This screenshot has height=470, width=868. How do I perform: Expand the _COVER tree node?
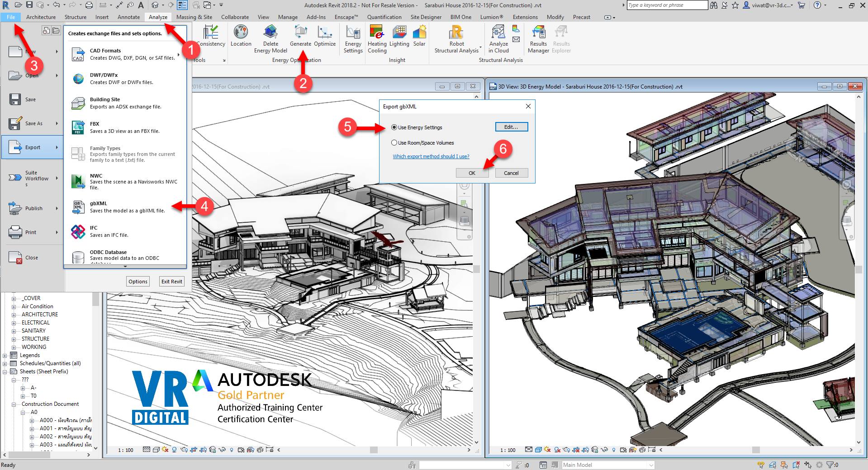coord(14,298)
